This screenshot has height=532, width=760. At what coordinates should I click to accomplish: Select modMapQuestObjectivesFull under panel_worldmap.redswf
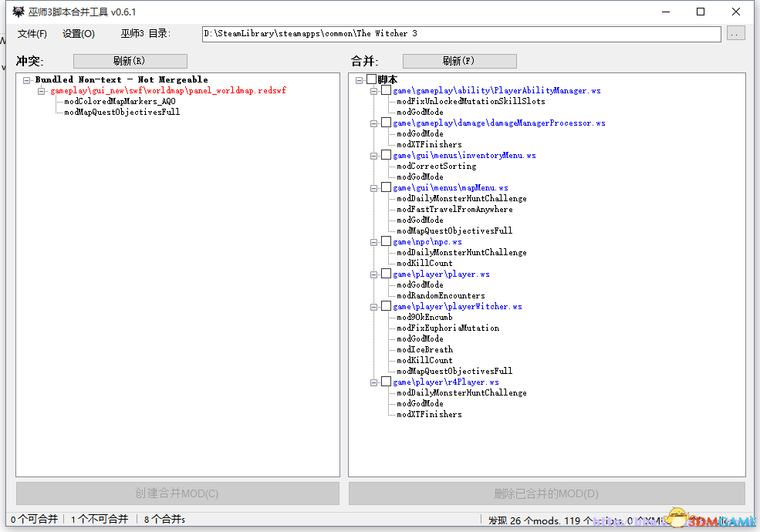tap(122, 112)
